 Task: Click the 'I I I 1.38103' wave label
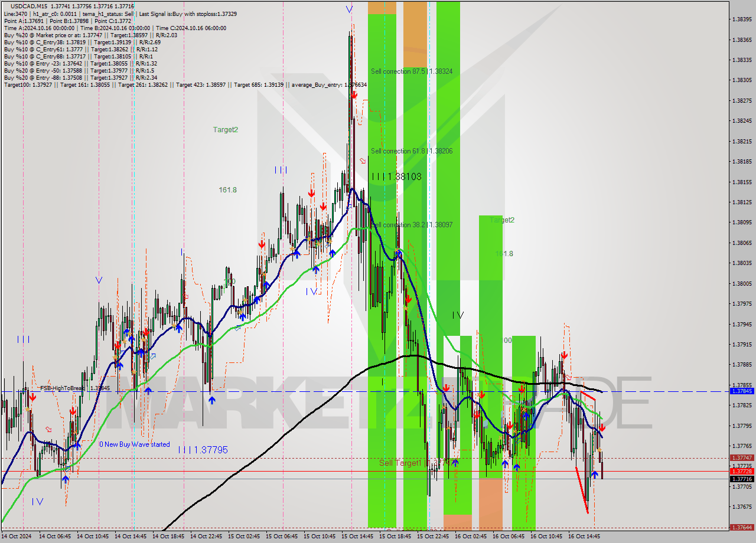[396, 176]
